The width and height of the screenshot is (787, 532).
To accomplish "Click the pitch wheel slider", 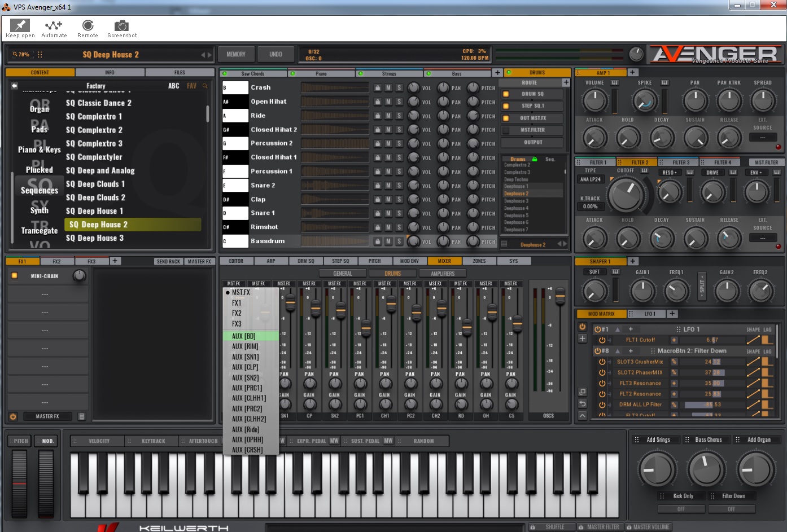I will point(20,483).
